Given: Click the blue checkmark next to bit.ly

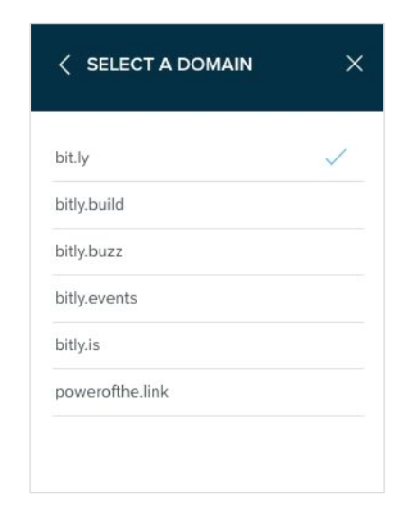Looking at the screenshot, I should (336, 157).
